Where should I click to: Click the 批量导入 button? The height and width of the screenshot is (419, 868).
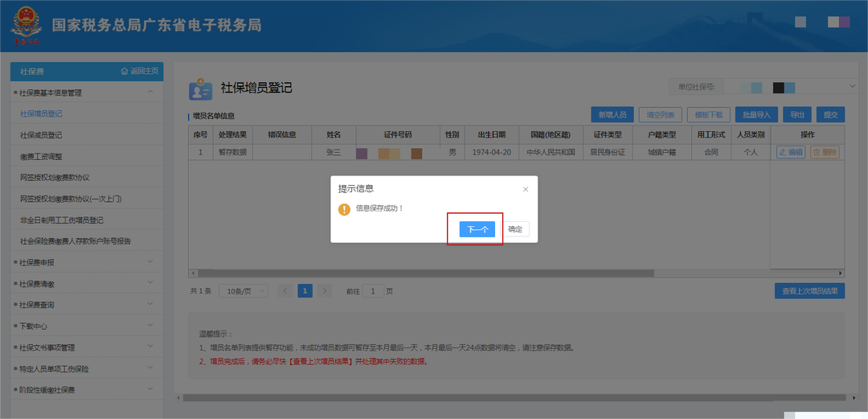(757, 115)
